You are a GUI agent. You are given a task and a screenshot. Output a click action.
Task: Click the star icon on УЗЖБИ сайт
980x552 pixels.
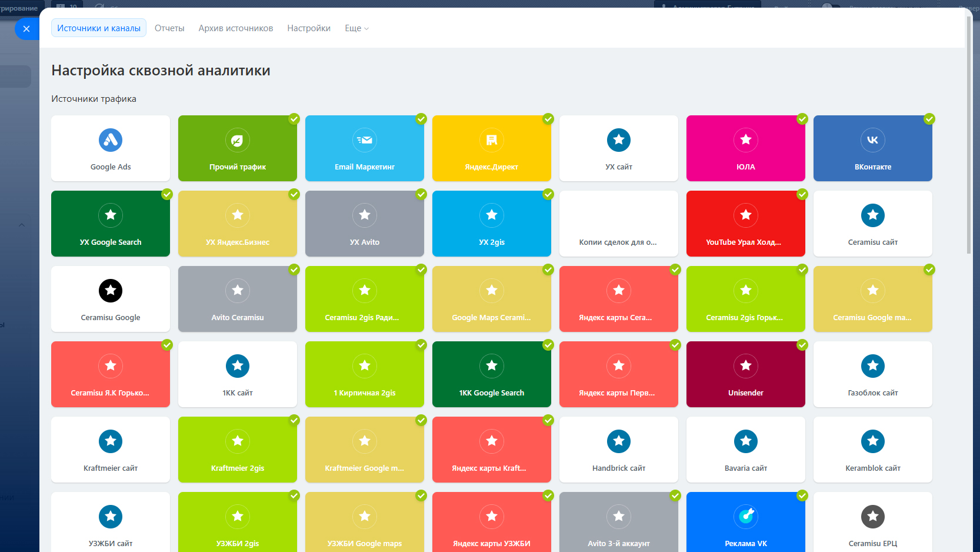[111, 517]
